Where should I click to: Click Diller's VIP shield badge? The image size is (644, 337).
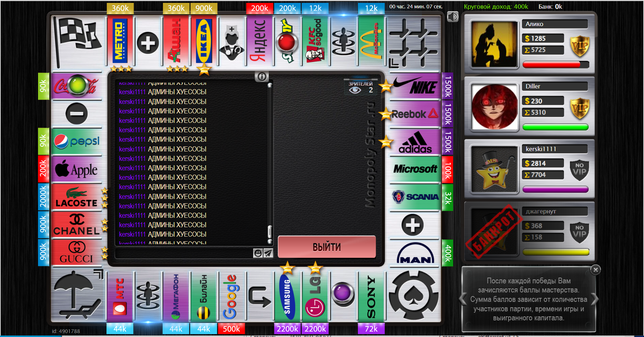[x=580, y=108]
